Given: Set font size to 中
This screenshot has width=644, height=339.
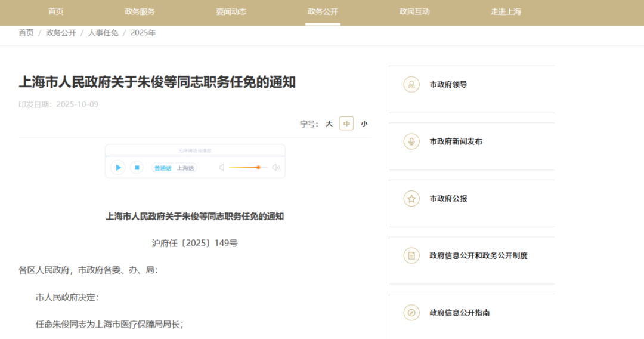Looking at the screenshot, I should click(346, 124).
